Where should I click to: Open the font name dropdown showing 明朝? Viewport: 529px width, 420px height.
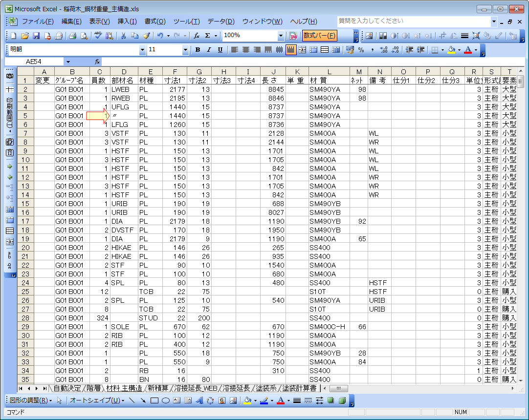coord(142,50)
